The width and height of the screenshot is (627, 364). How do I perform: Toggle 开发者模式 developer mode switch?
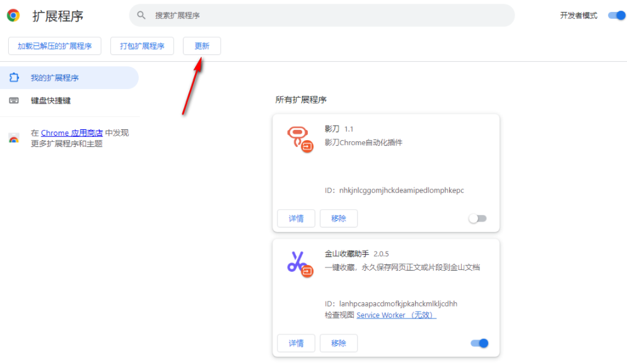[616, 15]
